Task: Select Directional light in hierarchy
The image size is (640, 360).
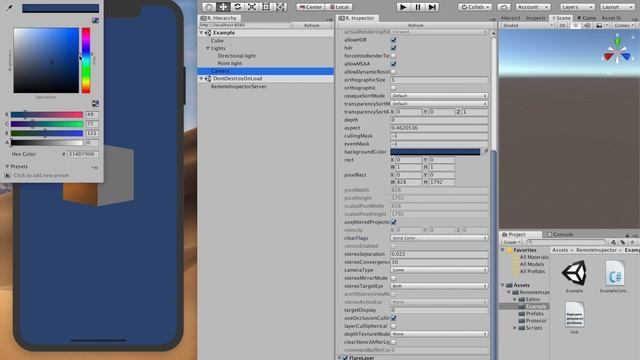Action: [x=236, y=56]
